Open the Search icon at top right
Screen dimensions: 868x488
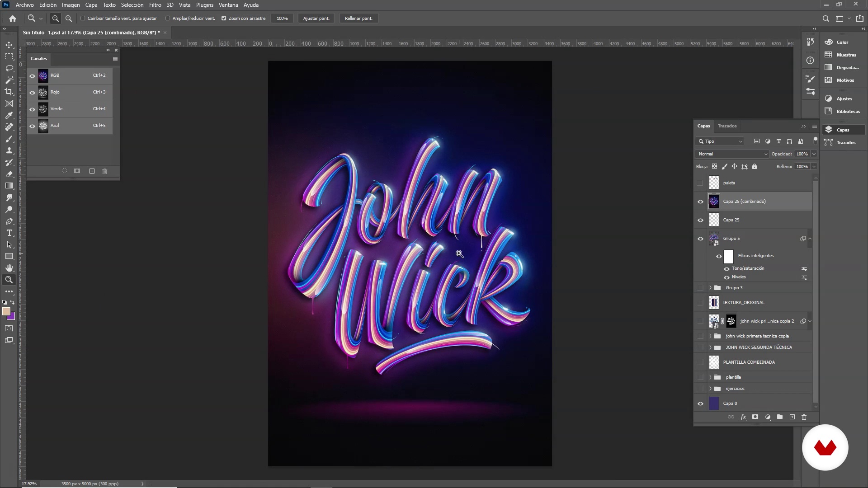[826, 19]
